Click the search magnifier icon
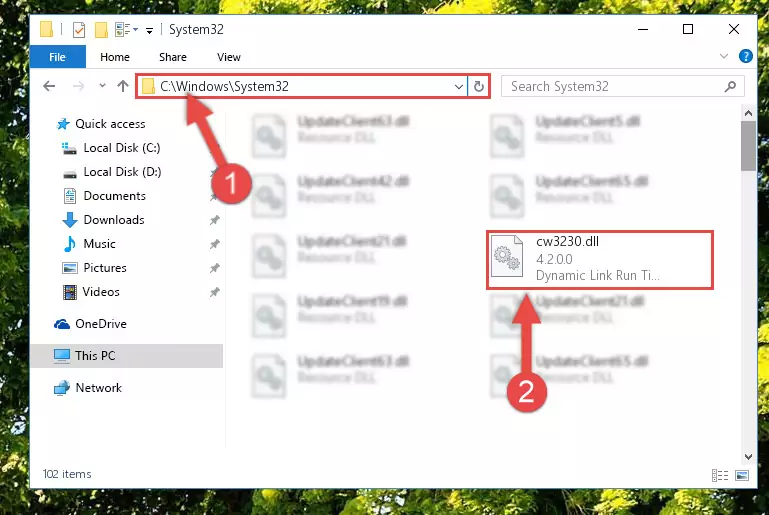 click(x=730, y=86)
